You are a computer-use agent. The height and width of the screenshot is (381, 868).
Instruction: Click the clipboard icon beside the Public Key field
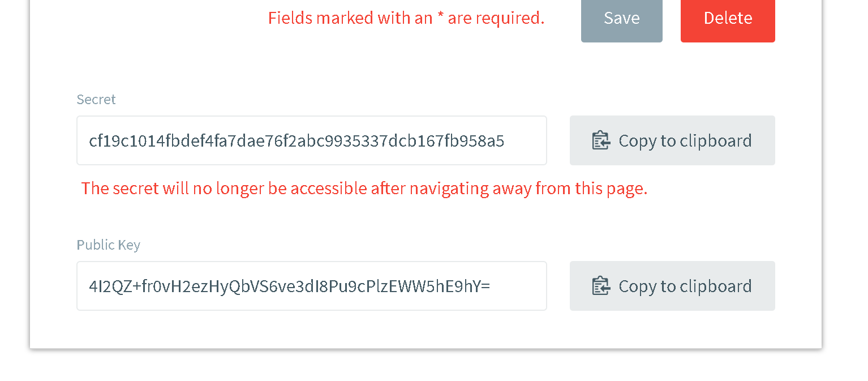(601, 286)
